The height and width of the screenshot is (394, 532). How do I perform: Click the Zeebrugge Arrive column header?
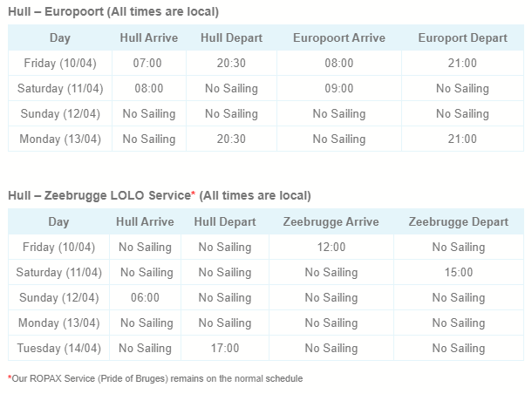[x=331, y=221]
